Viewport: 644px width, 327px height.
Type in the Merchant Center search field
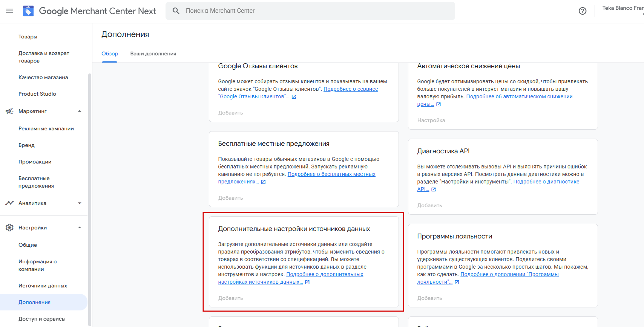[317, 11]
